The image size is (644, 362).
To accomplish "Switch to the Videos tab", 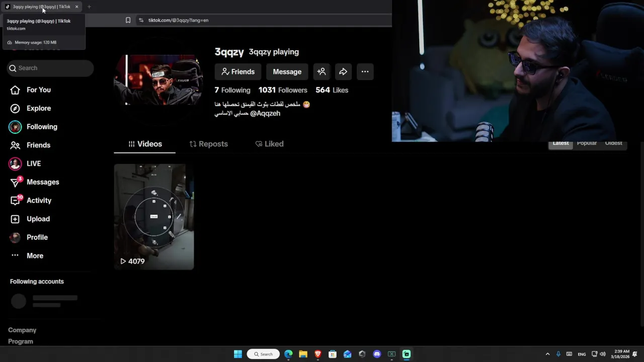I will [x=145, y=144].
